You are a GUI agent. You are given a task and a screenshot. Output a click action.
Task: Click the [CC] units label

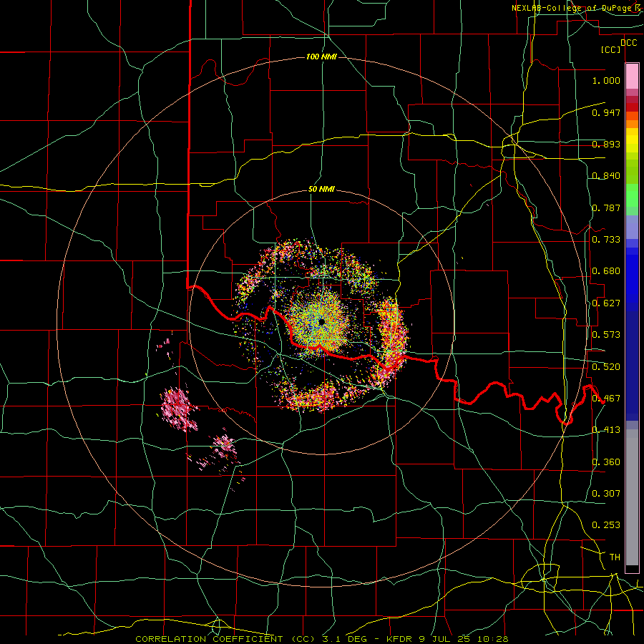coord(611,49)
